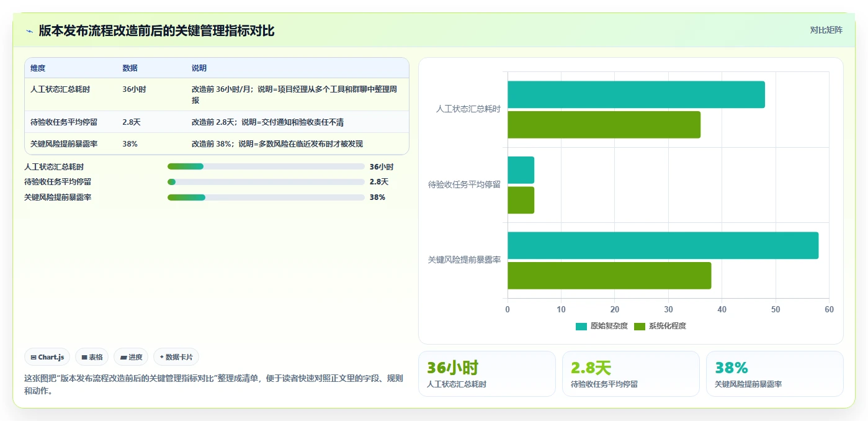
Task: Click teal bar for 待验收任务平均停留 in chart
Action: click(521, 170)
